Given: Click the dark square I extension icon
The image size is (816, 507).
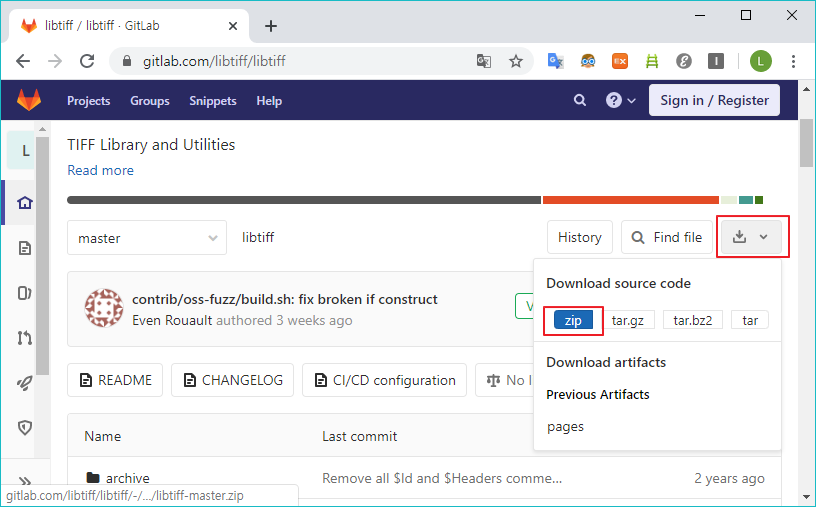Looking at the screenshot, I should pos(716,61).
